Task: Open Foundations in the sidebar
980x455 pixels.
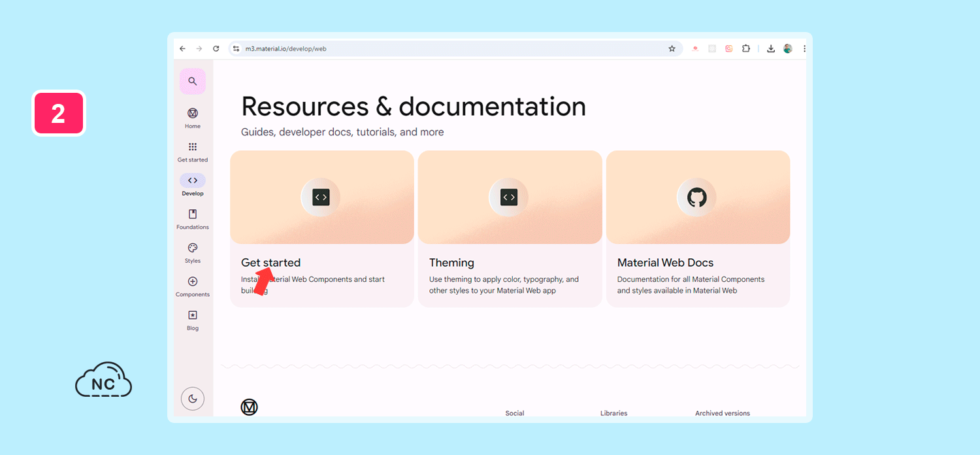Action: click(x=193, y=219)
